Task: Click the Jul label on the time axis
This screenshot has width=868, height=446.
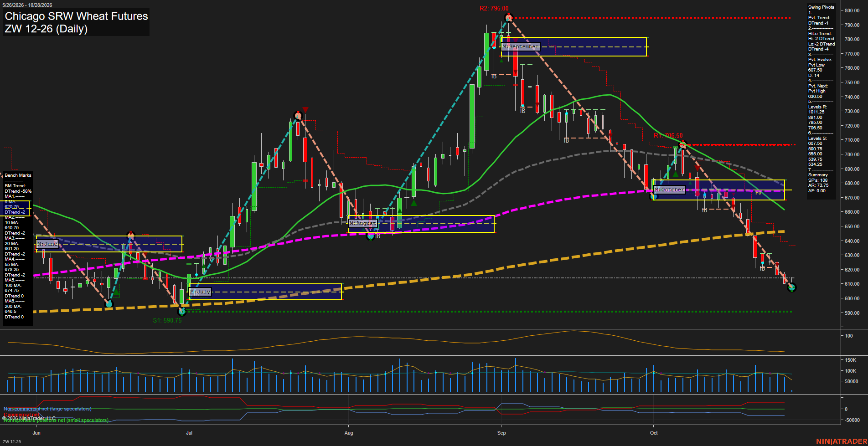Action: coord(189,433)
